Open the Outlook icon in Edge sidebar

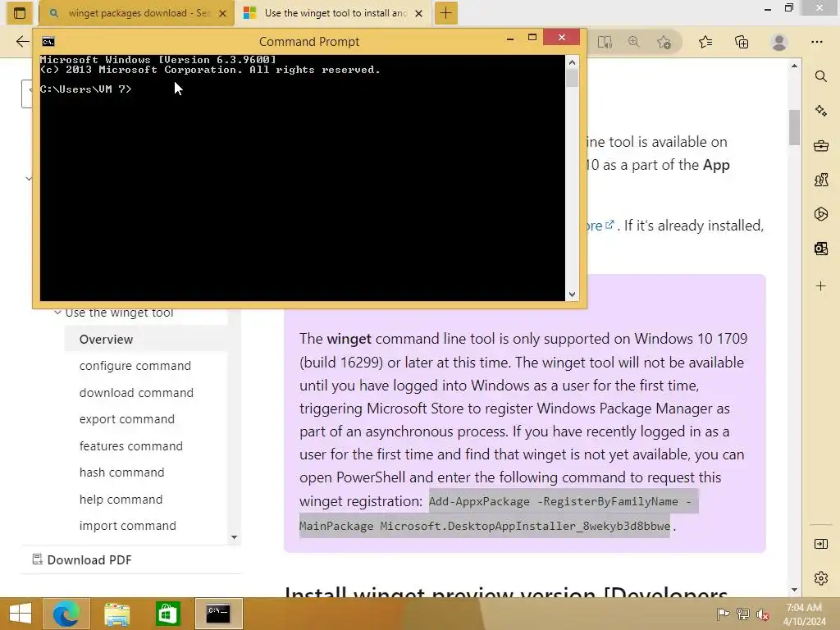pos(820,249)
